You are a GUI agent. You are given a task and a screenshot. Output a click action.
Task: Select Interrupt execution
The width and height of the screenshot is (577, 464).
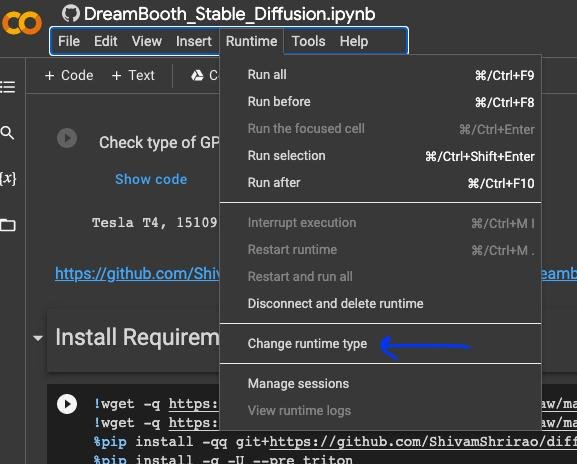pyautogui.click(x=380, y=223)
